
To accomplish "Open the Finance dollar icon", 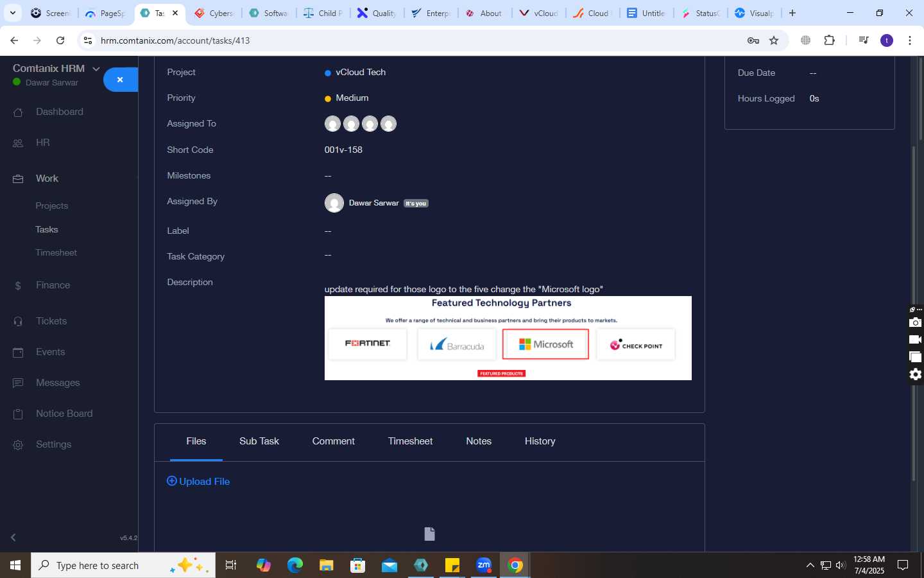I will (x=18, y=285).
